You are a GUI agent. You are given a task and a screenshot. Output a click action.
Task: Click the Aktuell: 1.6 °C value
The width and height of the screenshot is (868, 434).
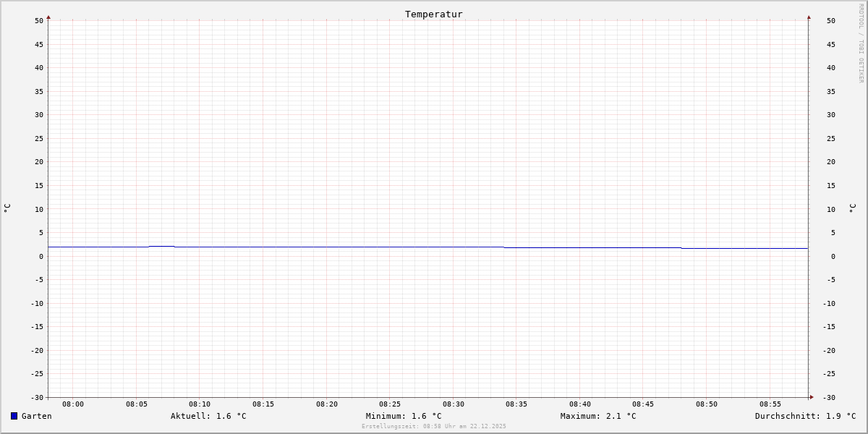(208, 416)
